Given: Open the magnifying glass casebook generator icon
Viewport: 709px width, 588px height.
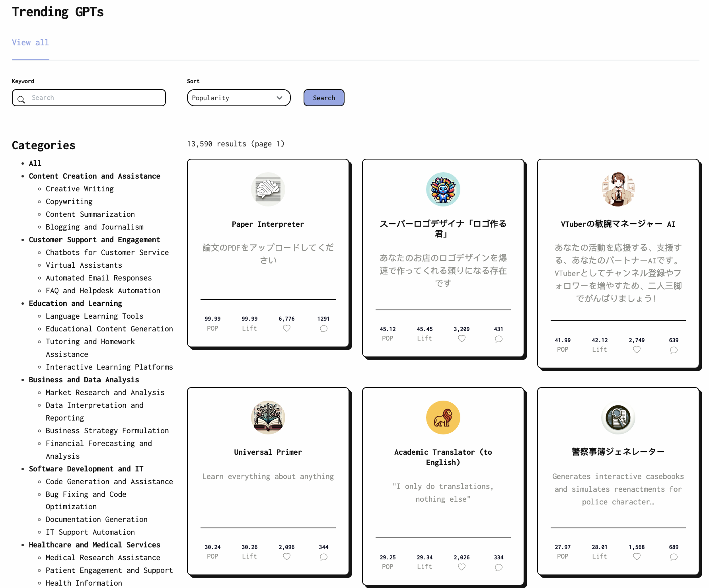Looking at the screenshot, I should pos(618,417).
